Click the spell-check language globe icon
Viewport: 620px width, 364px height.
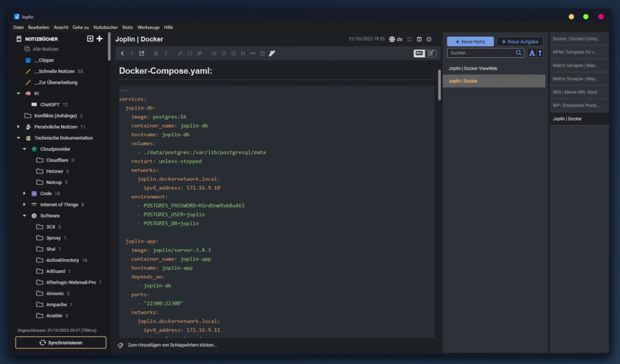pyautogui.click(x=392, y=39)
